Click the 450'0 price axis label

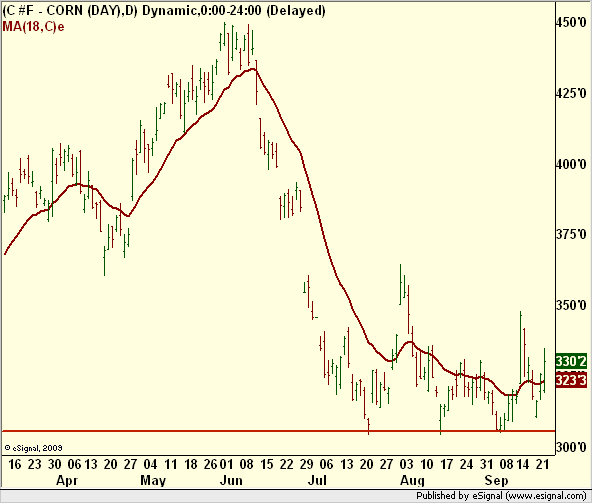click(x=571, y=23)
